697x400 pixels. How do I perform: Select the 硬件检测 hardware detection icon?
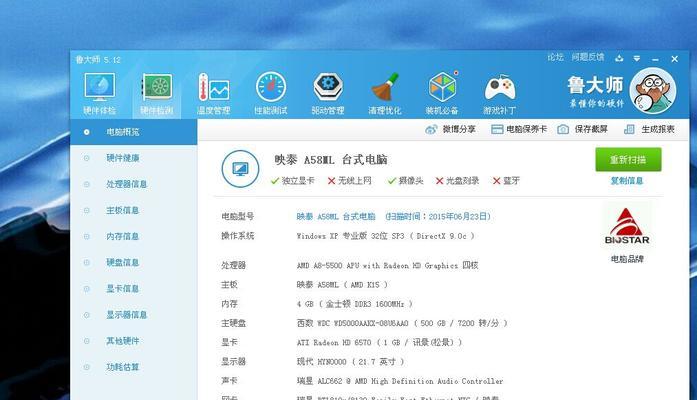[x=157, y=88]
